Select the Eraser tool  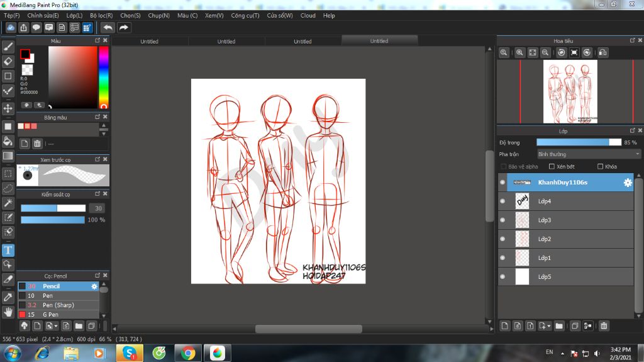(8, 61)
